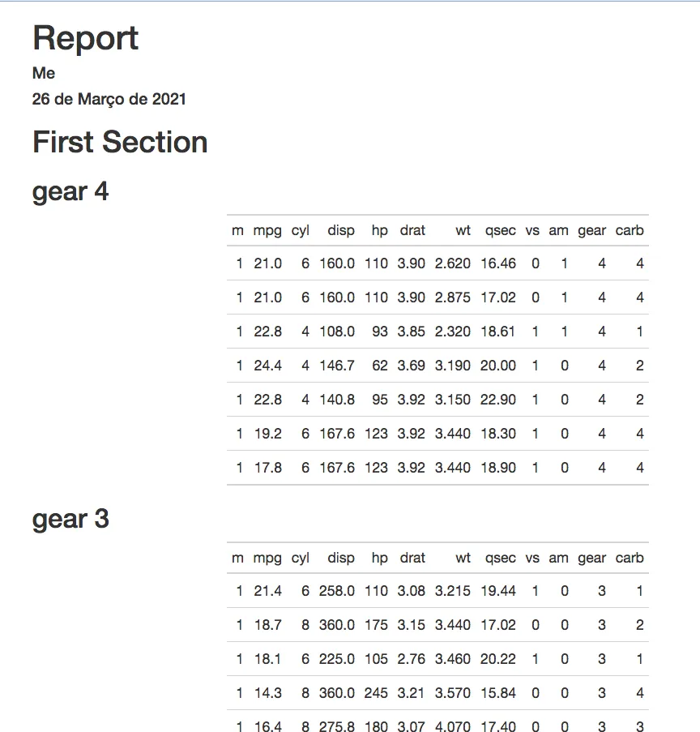
Task: Select the disp cell showing 146.7
Action: click(x=337, y=366)
